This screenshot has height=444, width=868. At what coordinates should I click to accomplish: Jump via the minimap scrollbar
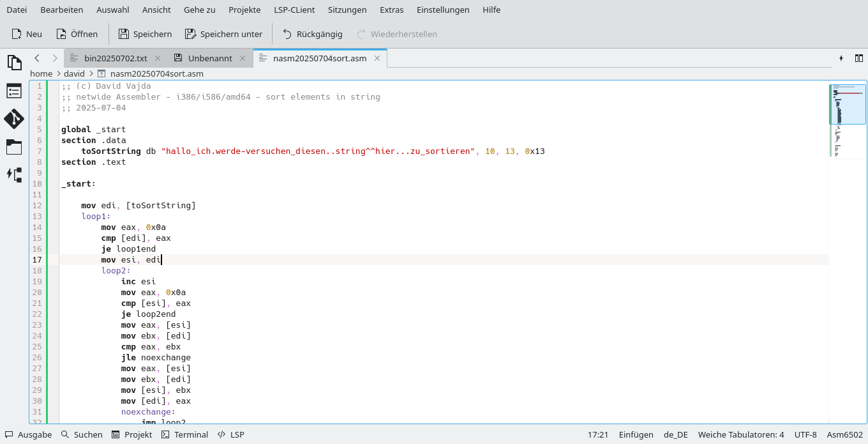click(x=848, y=104)
